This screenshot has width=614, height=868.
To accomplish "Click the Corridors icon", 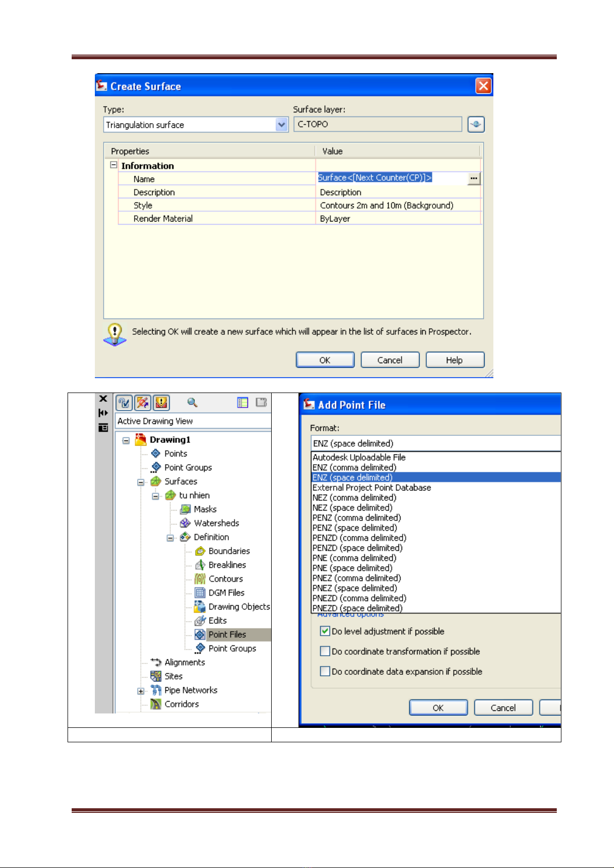I will pyautogui.click(x=156, y=704).
